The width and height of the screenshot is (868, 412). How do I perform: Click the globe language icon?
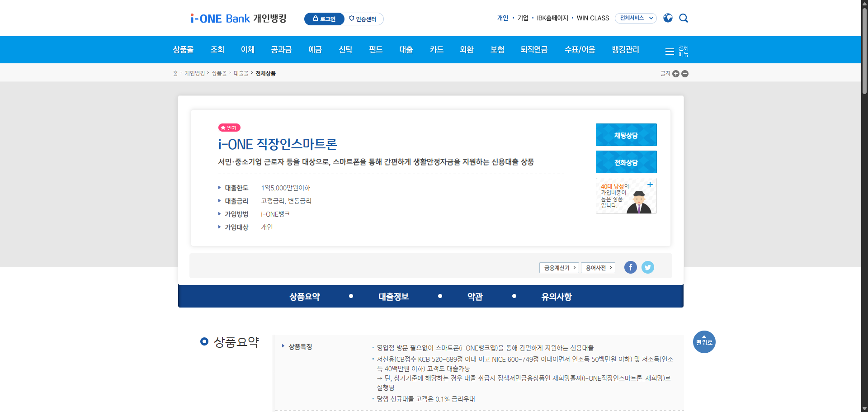(x=668, y=18)
